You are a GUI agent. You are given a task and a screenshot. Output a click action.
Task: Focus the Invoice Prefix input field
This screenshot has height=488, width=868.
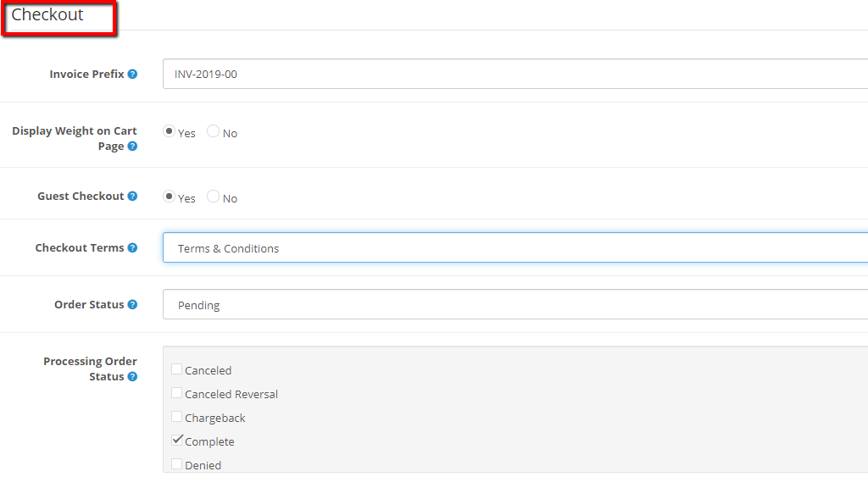tap(515, 74)
